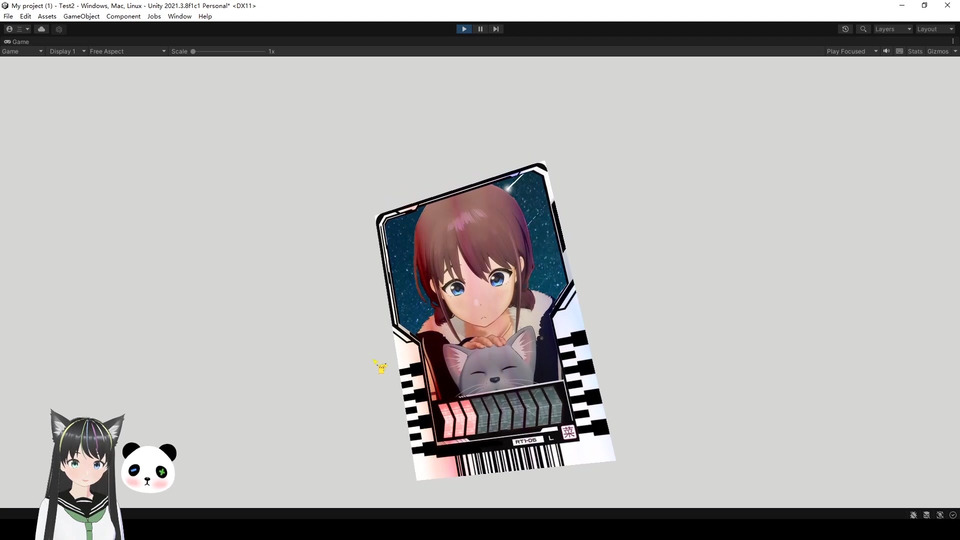Minimize the Unity window
The width and height of the screenshot is (960, 540).
click(x=902, y=6)
